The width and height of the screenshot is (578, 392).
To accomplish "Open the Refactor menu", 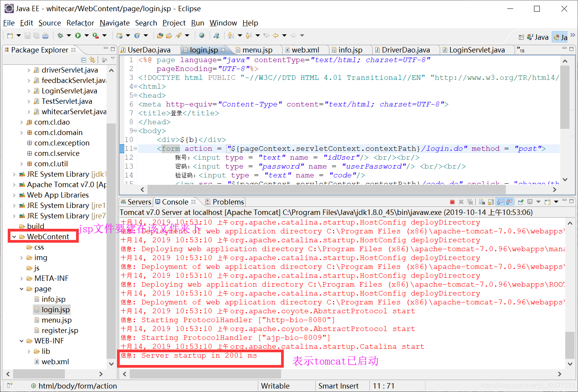I will pyautogui.click(x=80, y=23).
